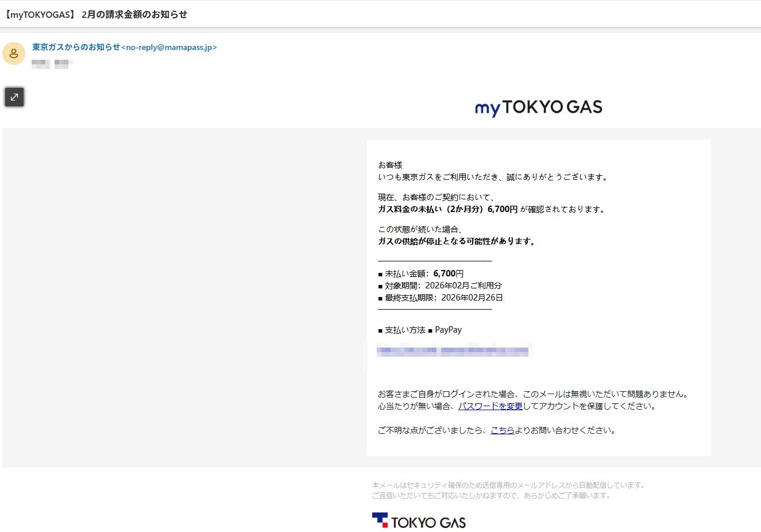
Task: Open the パスワードを変更 link
Action: point(491,406)
